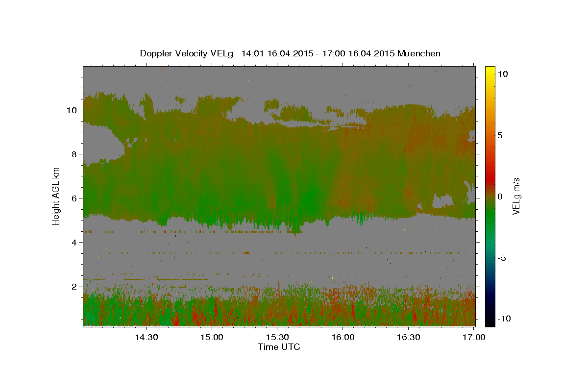Click the height tick label 6
Image resolution: width=588 pixels, height=392 pixels.
click(74, 198)
